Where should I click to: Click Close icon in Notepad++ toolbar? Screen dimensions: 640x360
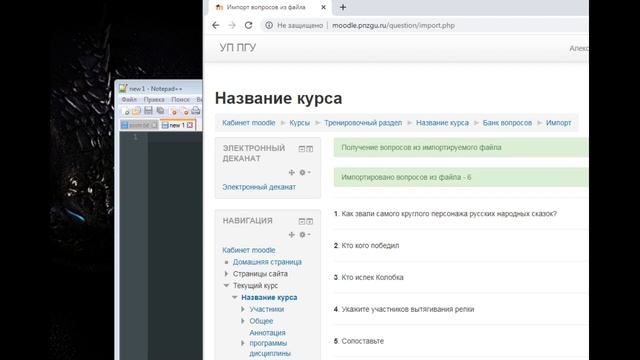tap(173, 111)
